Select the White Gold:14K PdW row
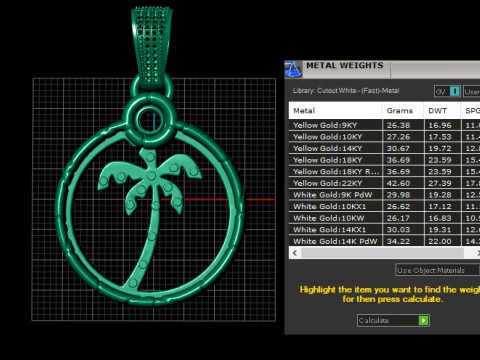 [x=384, y=241]
